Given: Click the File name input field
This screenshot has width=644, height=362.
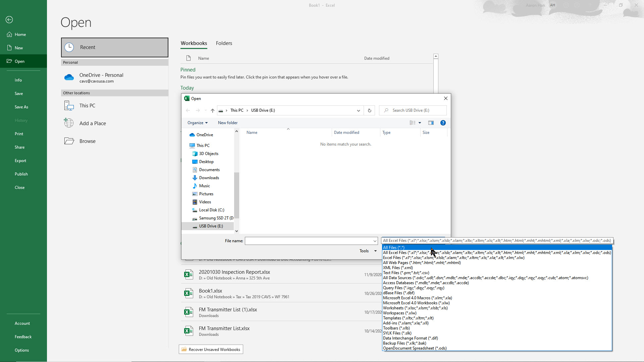Looking at the screenshot, I should click(309, 241).
